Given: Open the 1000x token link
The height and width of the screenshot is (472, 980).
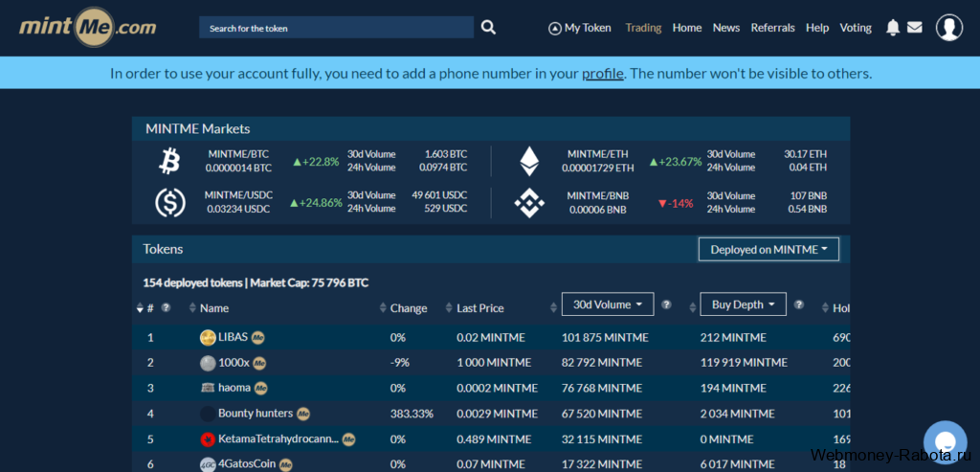Looking at the screenshot, I should point(234,363).
